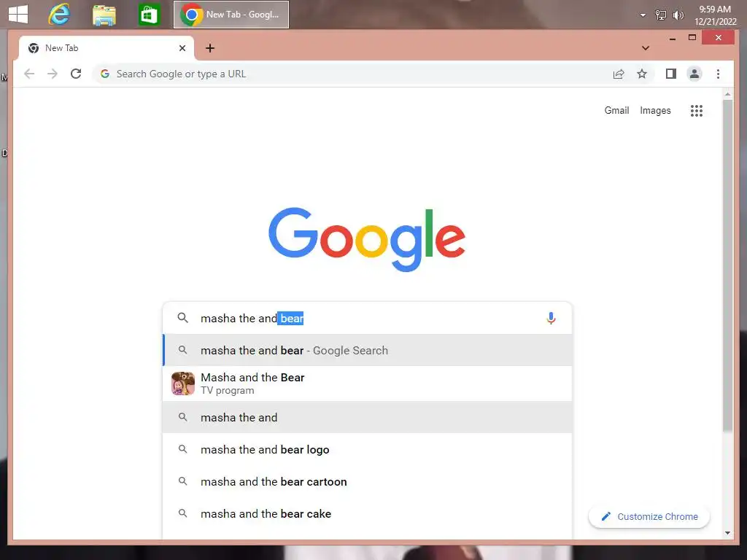Minimize the Chrome window
Viewport: 747px width, 560px height.
tap(672, 38)
